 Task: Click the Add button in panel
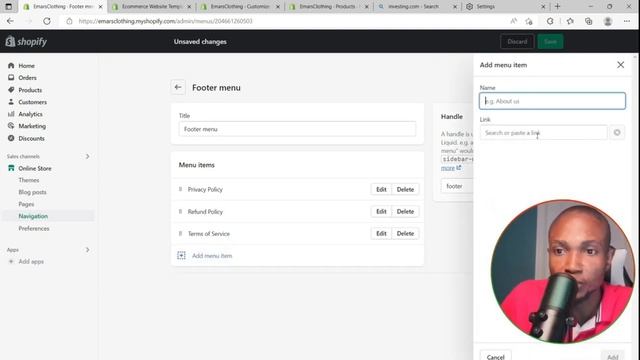613,356
